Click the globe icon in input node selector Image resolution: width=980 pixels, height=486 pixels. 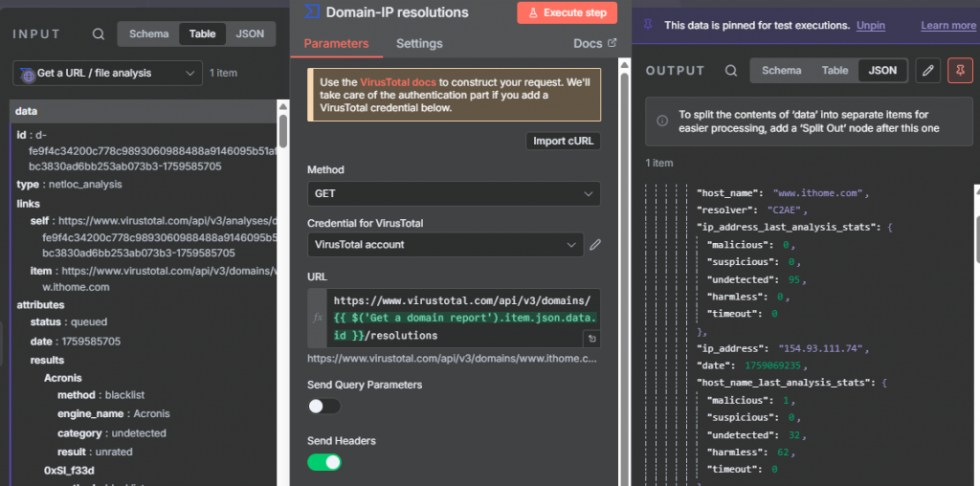pyautogui.click(x=28, y=76)
